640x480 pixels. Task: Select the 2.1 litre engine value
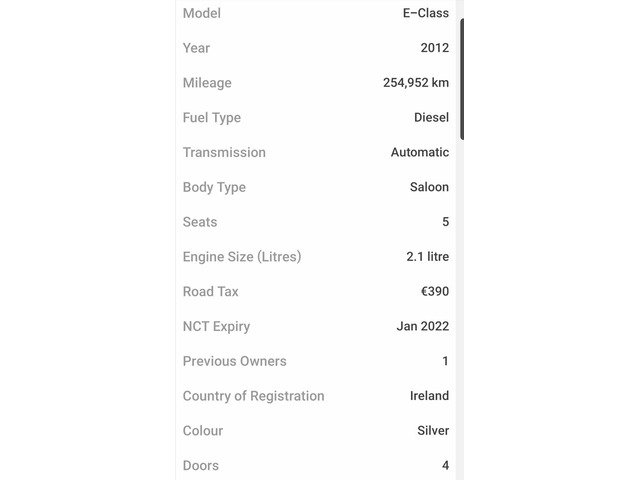coord(427,257)
